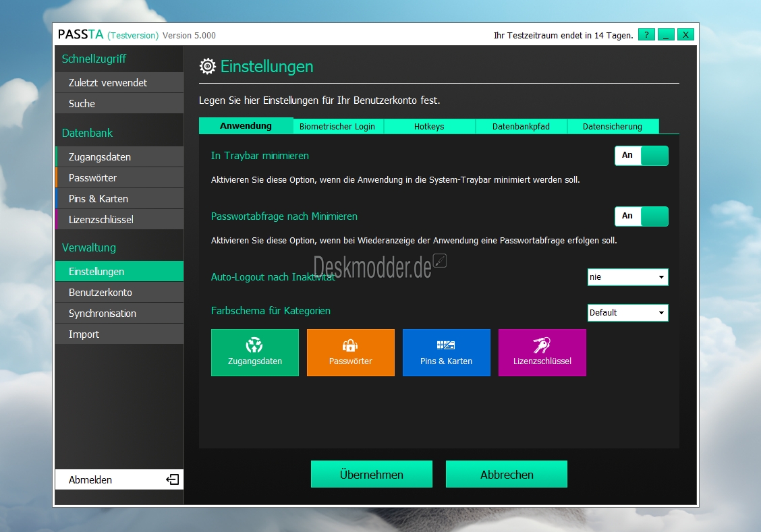Click the Einstellungen gear icon in header
Image resolution: width=761 pixels, height=532 pixels.
[x=208, y=66]
